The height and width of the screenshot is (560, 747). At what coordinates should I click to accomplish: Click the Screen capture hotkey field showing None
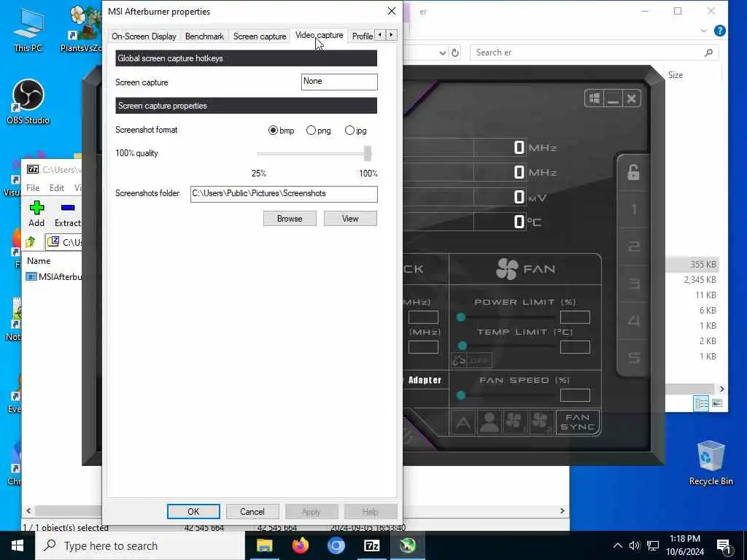point(339,82)
